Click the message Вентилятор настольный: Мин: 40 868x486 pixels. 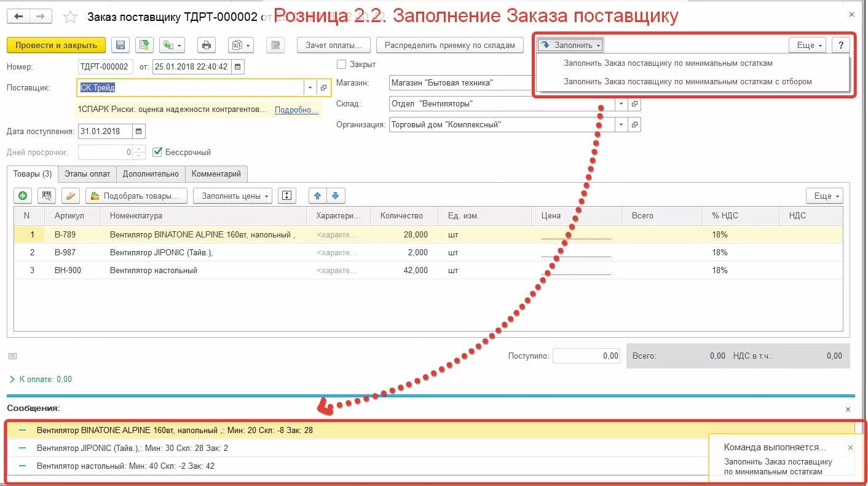(125, 466)
